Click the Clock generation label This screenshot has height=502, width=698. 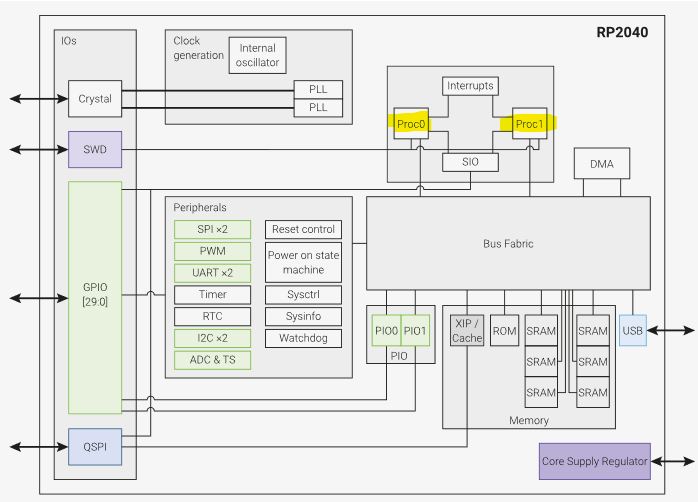[198, 48]
